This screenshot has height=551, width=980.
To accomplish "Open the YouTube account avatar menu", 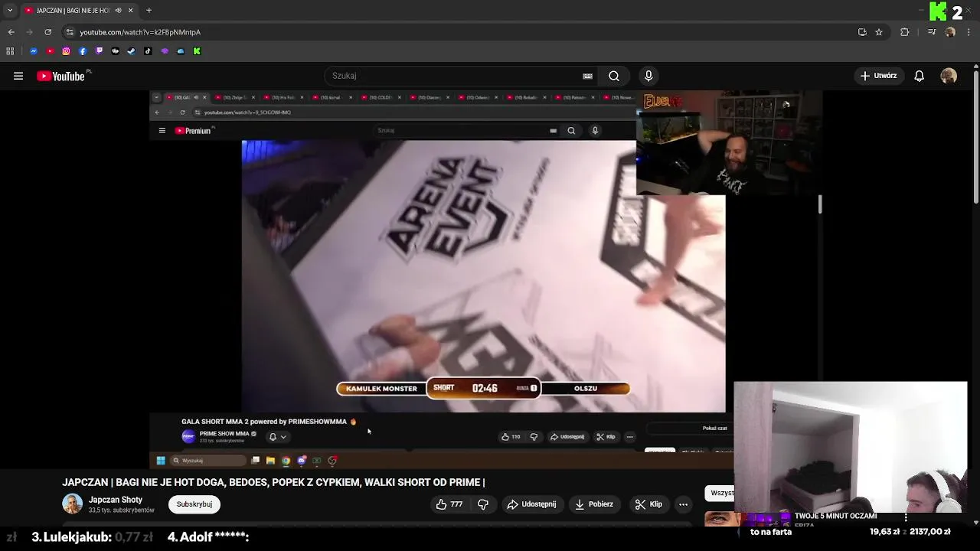I will 949,76.
